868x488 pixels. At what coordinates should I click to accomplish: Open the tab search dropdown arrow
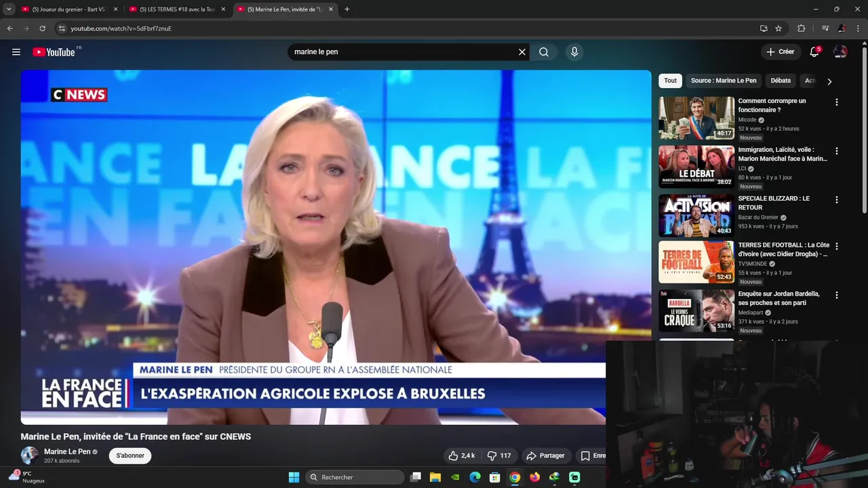click(x=9, y=9)
